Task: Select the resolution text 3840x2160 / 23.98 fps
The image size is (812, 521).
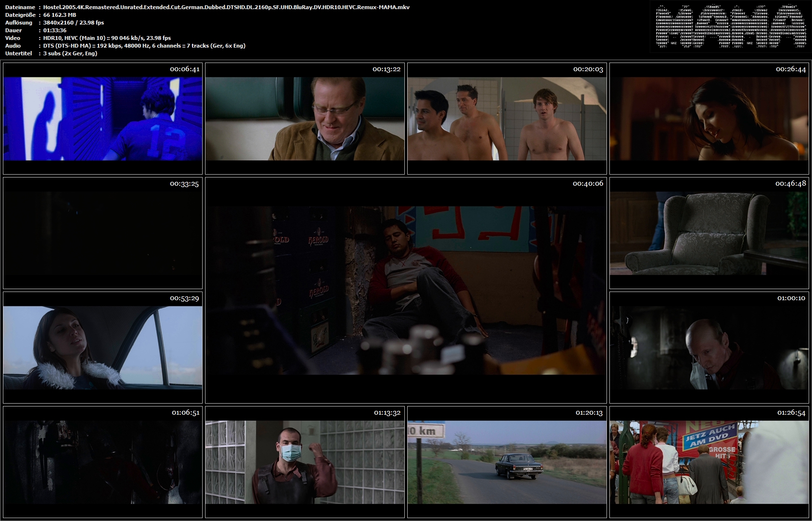Action: pos(74,23)
